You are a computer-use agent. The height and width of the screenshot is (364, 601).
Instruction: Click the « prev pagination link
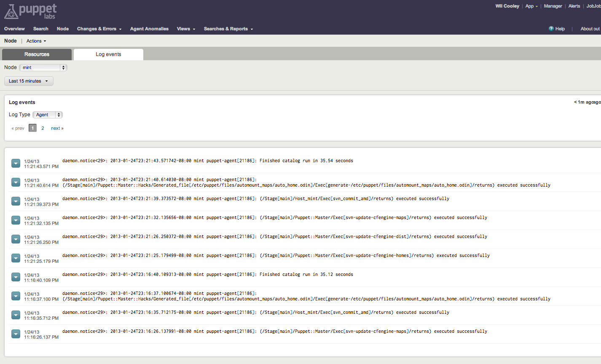18,128
